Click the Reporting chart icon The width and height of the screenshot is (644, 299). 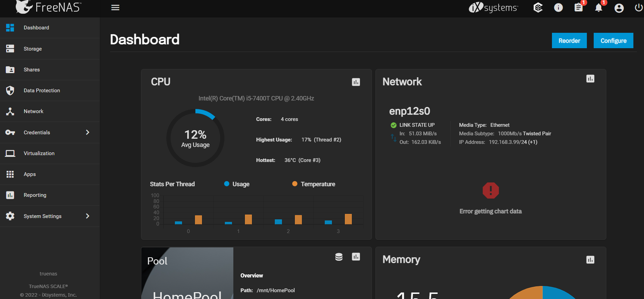tap(10, 195)
